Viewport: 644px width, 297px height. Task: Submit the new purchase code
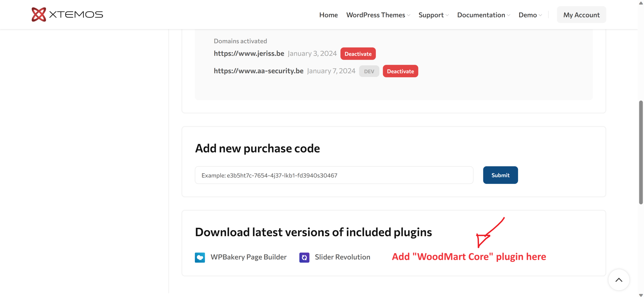[x=500, y=175]
